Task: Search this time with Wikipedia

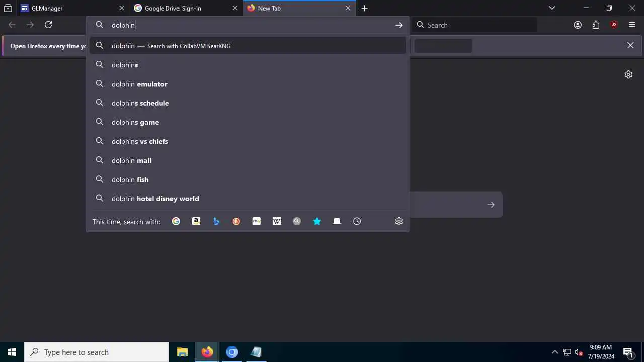Action: click(277, 221)
